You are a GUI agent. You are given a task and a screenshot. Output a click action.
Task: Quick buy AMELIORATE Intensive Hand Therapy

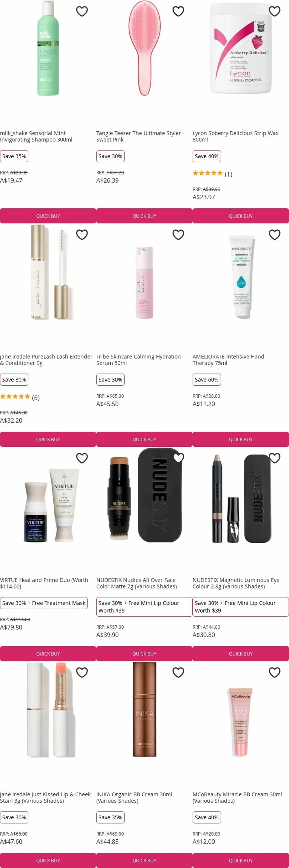pyautogui.click(x=241, y=439)
